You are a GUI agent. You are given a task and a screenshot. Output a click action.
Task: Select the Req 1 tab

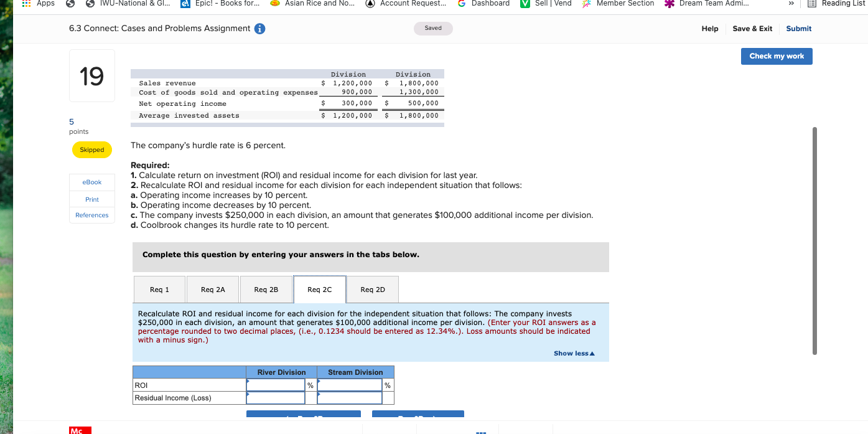pos(159,289)
